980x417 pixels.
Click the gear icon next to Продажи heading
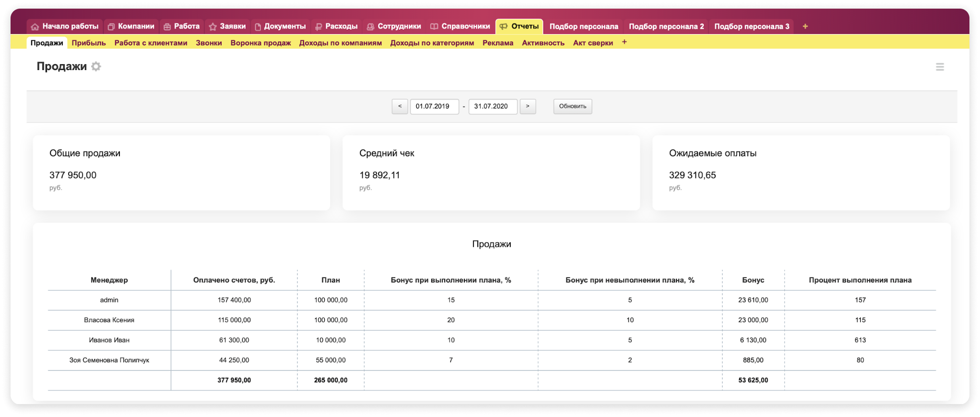click(96, 67)
